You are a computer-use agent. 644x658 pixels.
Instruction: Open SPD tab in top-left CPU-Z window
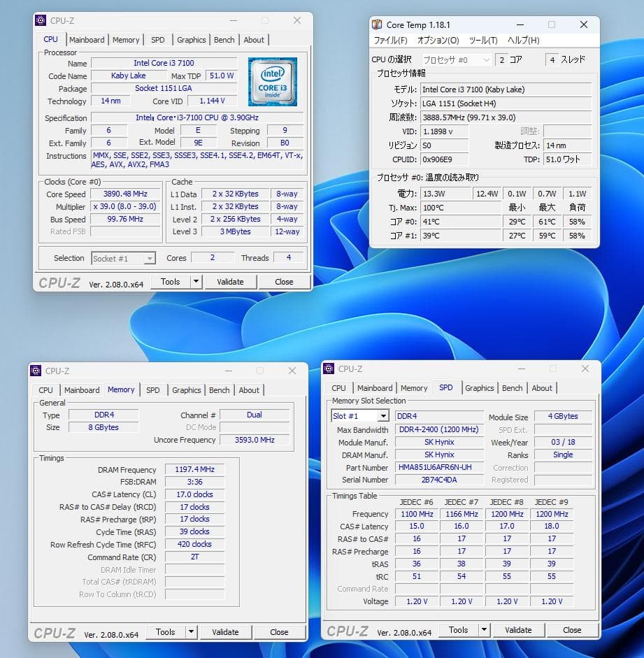(x=158, y=40)
